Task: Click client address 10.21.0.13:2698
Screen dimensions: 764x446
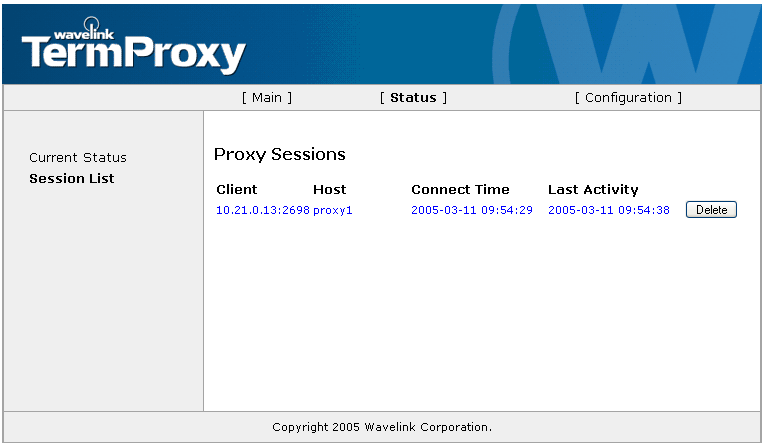Action: [263, 210]
